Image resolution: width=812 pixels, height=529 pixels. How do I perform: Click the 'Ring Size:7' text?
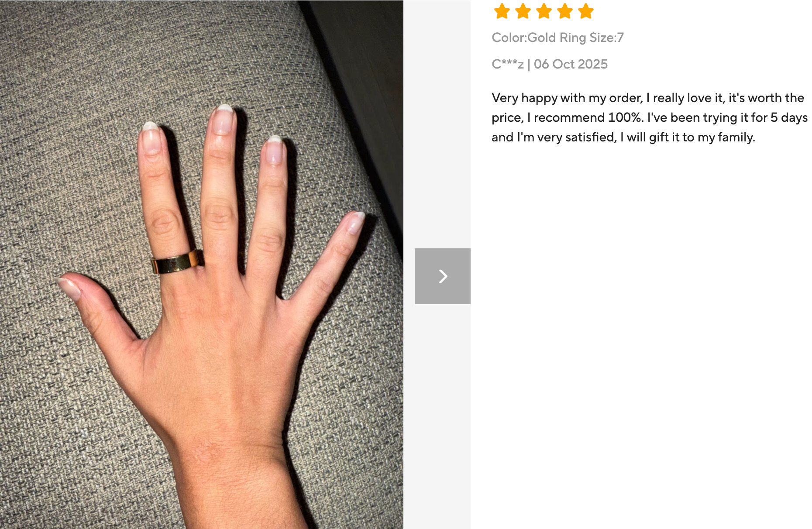[592, 38]
